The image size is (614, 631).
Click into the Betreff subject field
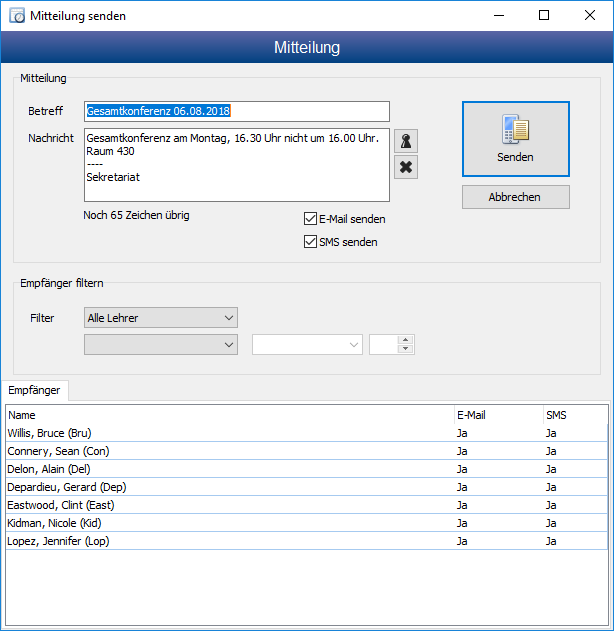pyautogui.click(x=237, y=112)
